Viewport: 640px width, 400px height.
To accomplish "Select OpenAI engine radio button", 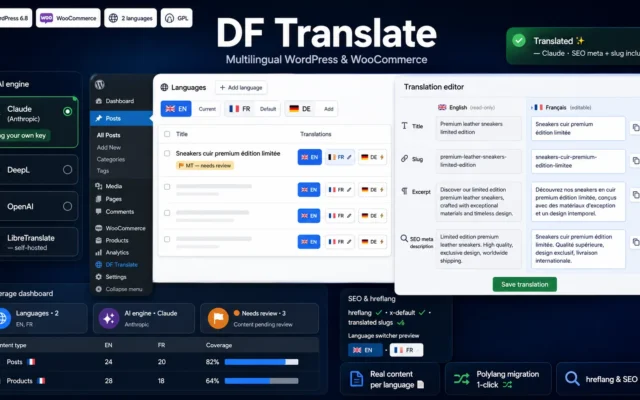I will pos(67,207).
